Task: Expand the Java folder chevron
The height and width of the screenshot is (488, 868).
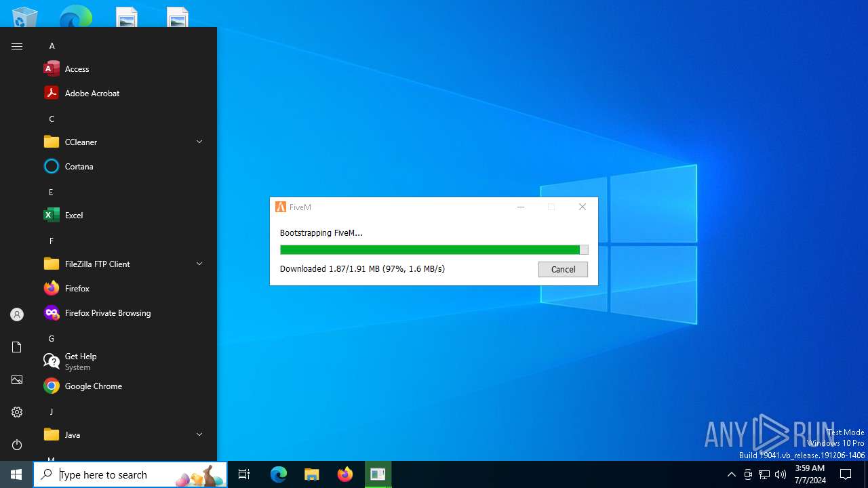Action: (x=199, y=434)
